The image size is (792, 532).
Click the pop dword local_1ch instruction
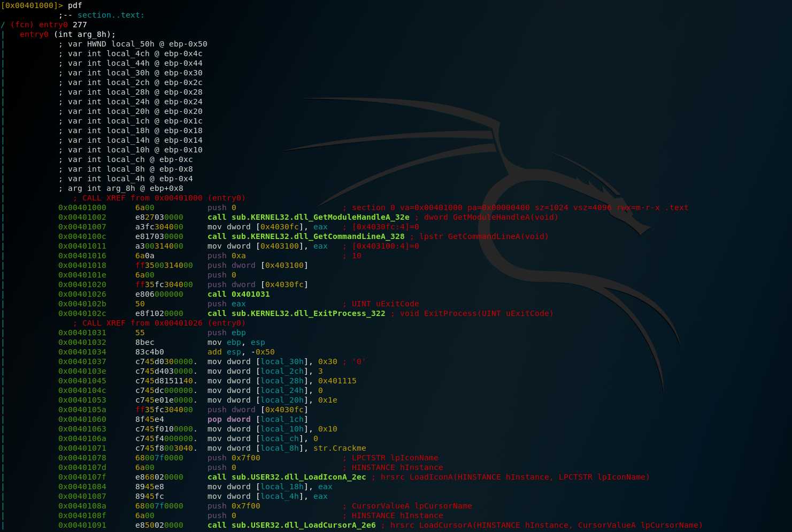pos(257,419)
